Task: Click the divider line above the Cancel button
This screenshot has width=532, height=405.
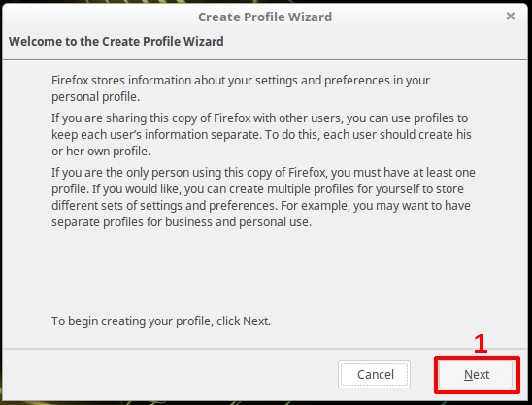Action: [265, 349]
